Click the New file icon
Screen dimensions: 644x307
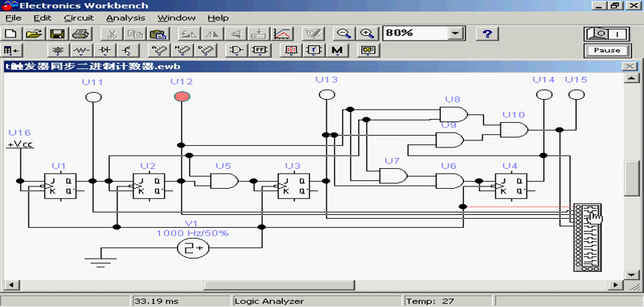pos(12,34)
